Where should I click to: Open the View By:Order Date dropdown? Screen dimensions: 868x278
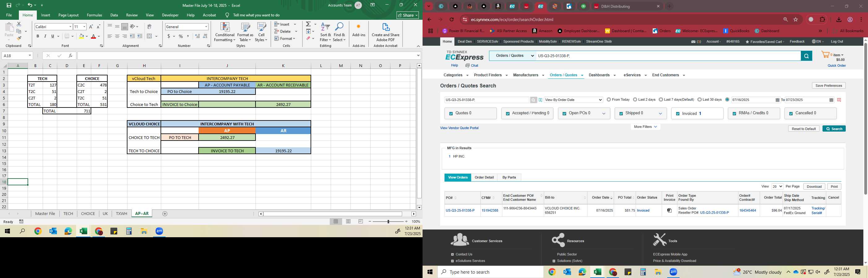pos(573,100)
